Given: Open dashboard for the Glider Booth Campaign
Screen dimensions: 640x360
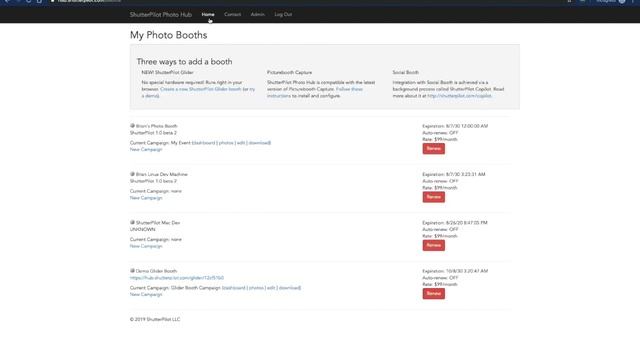Looking at the screenshot, I should point(234,288).
